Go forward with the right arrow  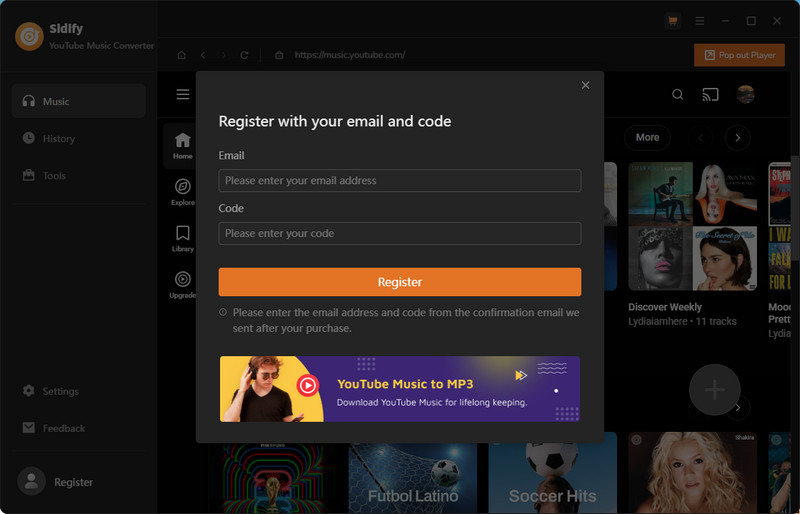tap(223, 55)
